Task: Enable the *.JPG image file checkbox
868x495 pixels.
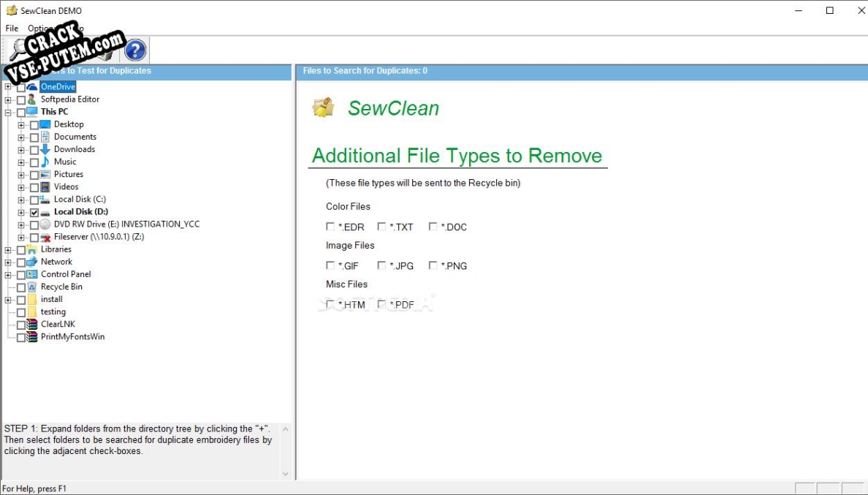Action: click(381, 265)
